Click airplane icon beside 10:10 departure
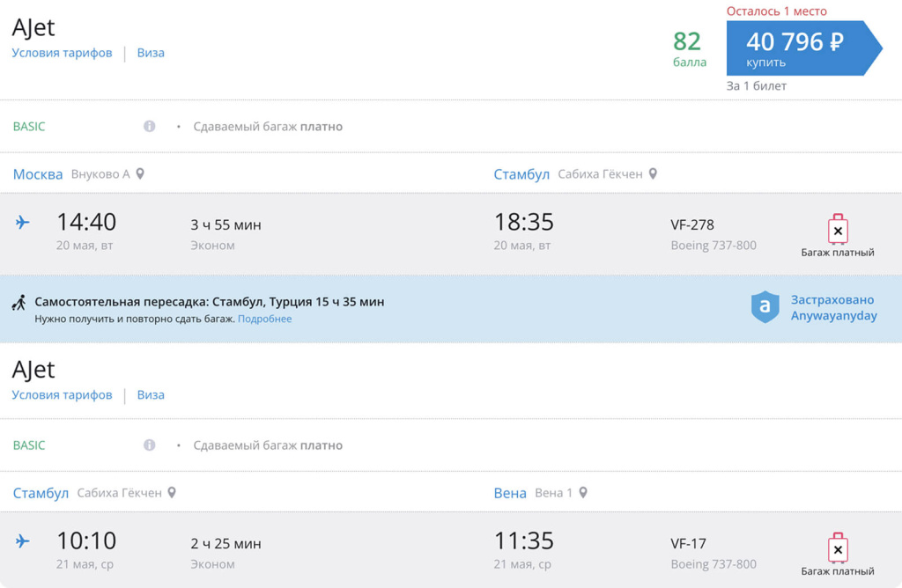Screen dimensions: 902x588 (22, 540)
